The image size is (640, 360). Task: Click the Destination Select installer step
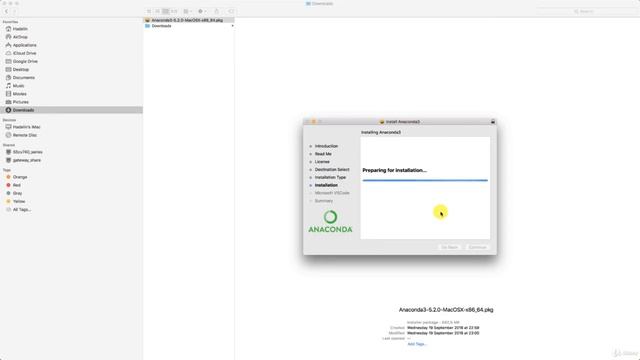coord(332,169)
